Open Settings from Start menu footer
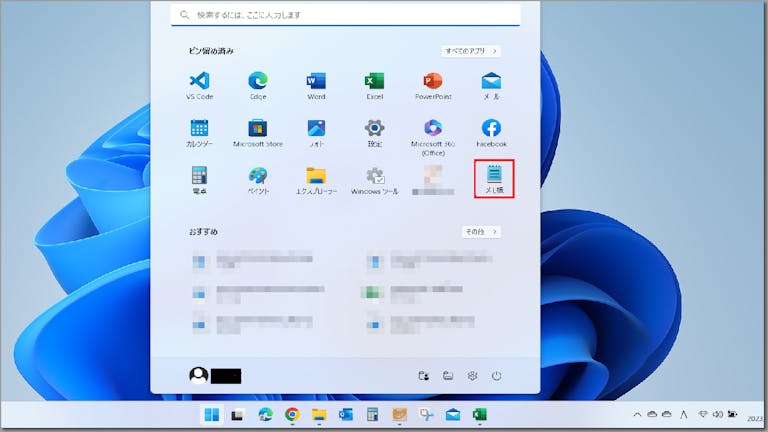Screen dimensions: 768x432 pyautogui.click(x=472, y=376)
